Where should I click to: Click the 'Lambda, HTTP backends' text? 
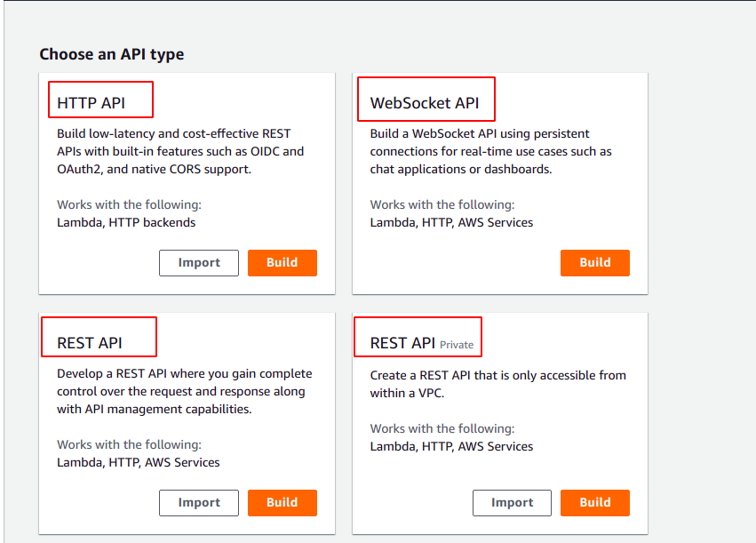(x=126, y=222)
